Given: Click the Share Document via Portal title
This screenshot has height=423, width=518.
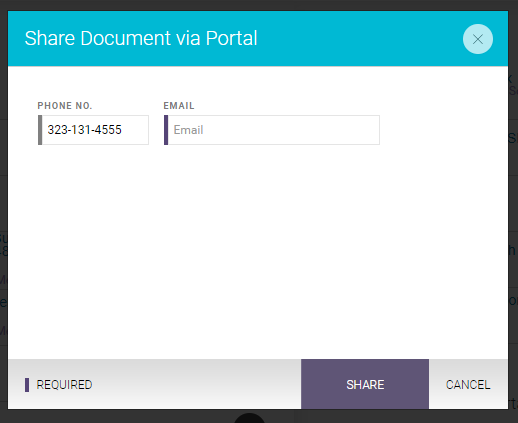Looking at the screenshot, I should point(141,38).
